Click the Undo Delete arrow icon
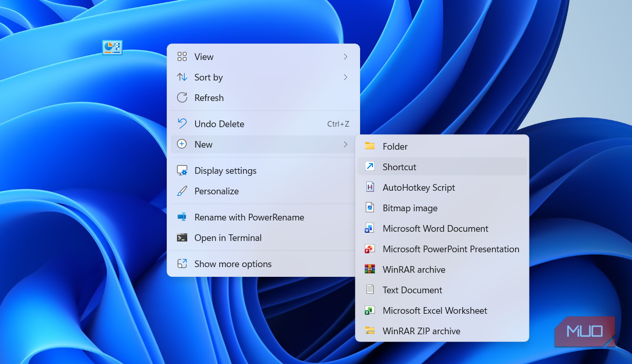This screenshot has width=632, height=364. pos(182,124)
